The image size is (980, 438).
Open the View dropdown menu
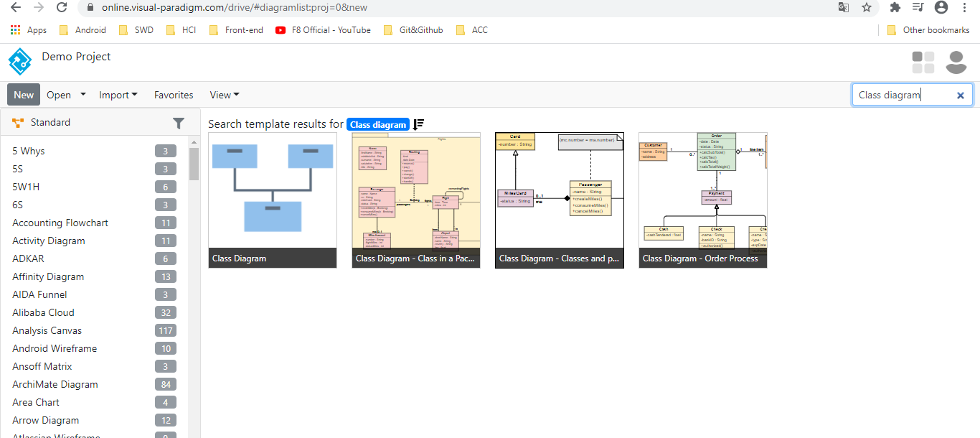click(x=224, y=94)
